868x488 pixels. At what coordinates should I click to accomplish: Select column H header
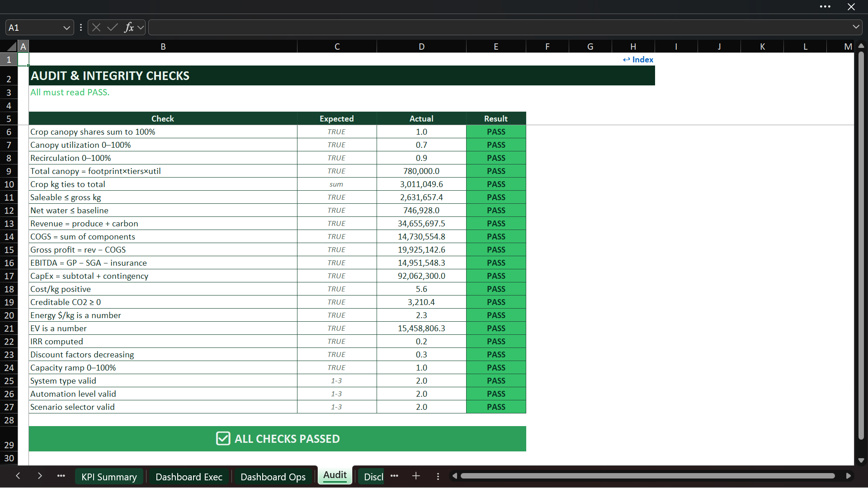[633, 47]
